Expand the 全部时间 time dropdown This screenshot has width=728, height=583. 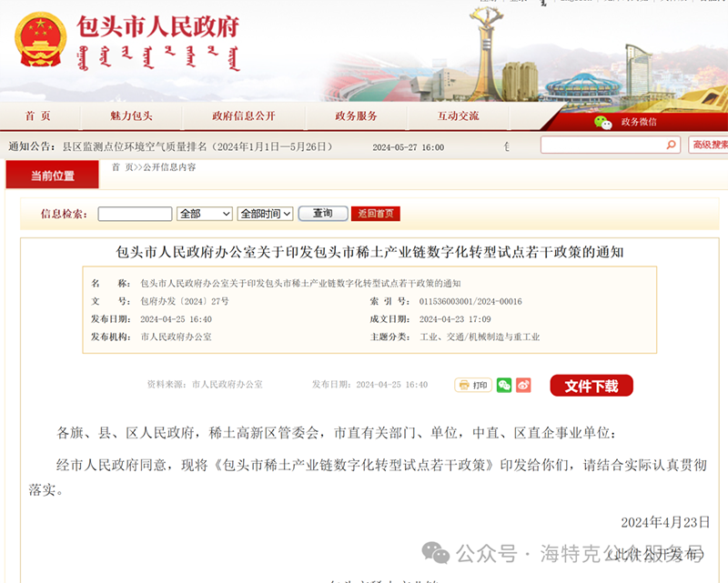pos(265,214)
